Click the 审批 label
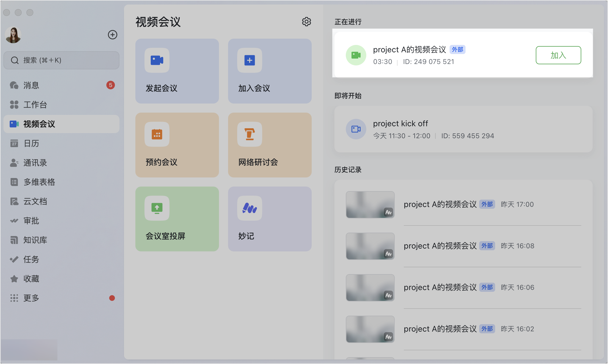 click(31, 221)
